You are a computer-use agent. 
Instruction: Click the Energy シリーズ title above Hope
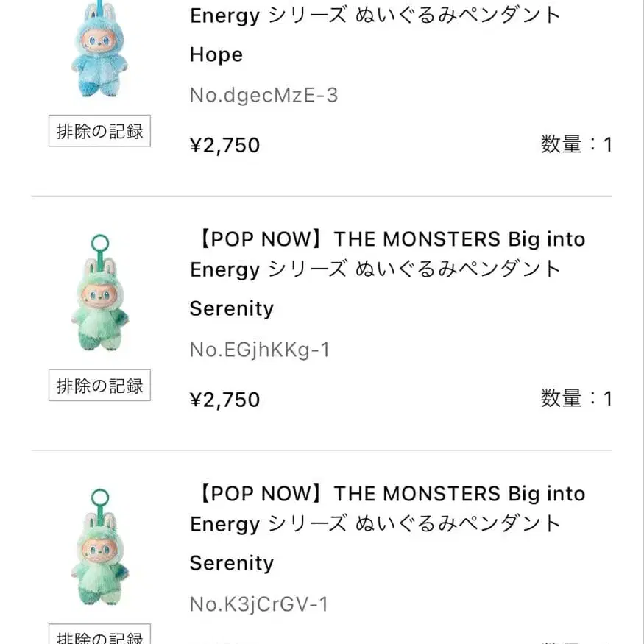(375, 15)
